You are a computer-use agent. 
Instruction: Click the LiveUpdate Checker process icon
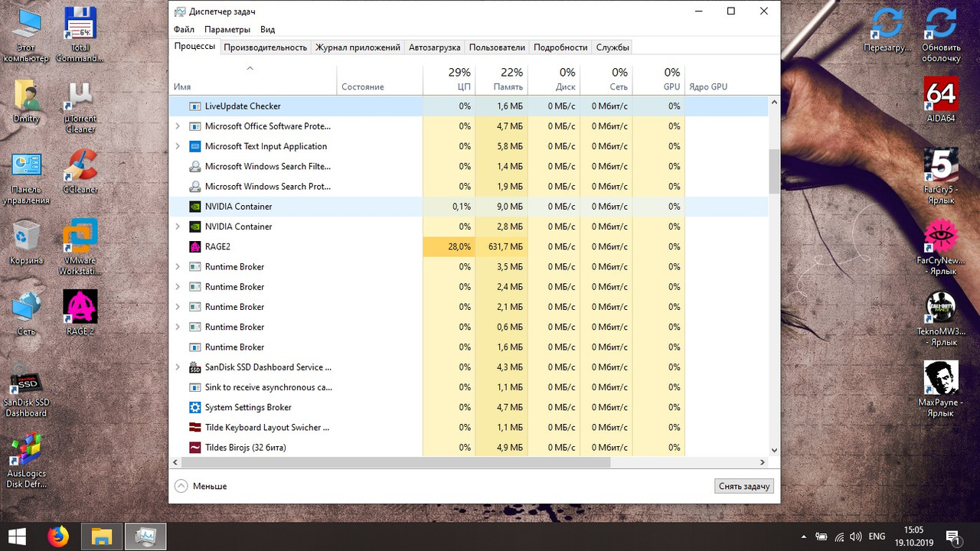click(194, 106)
